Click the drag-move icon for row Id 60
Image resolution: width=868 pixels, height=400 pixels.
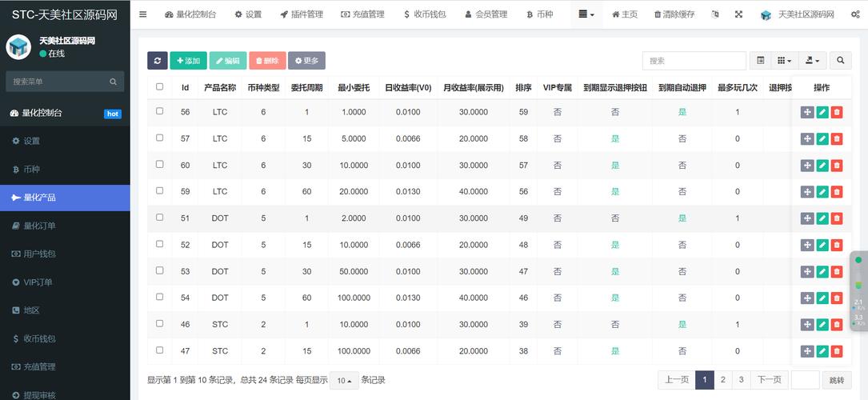[x=807, y=166]
